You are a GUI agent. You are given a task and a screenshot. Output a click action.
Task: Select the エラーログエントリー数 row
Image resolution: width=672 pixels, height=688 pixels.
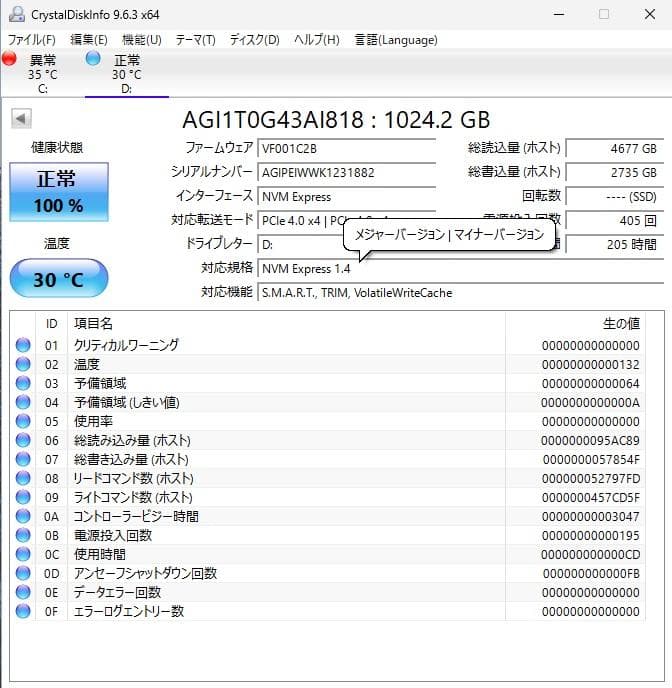point(328,611)
